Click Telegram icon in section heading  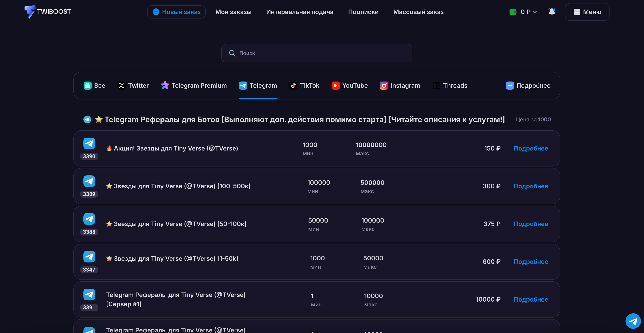click(x=87, y=119)
